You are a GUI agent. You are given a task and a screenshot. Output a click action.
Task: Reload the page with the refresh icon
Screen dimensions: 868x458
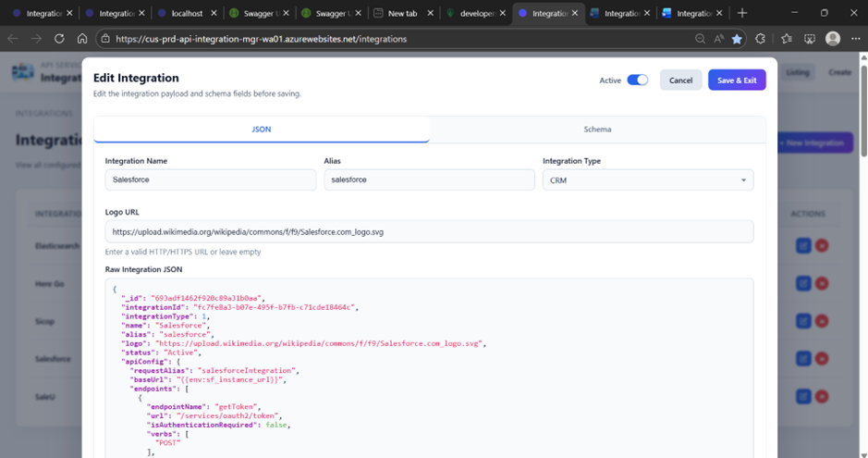coord(59,39)
